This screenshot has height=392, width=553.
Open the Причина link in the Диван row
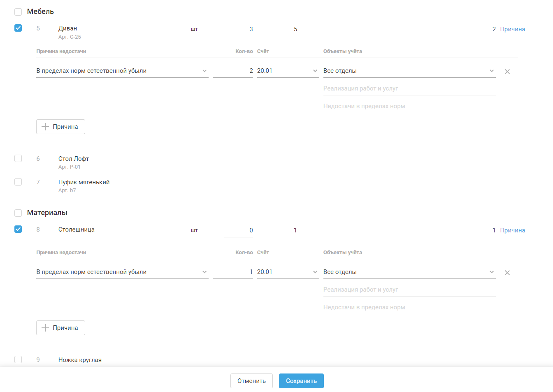point(513,29)
